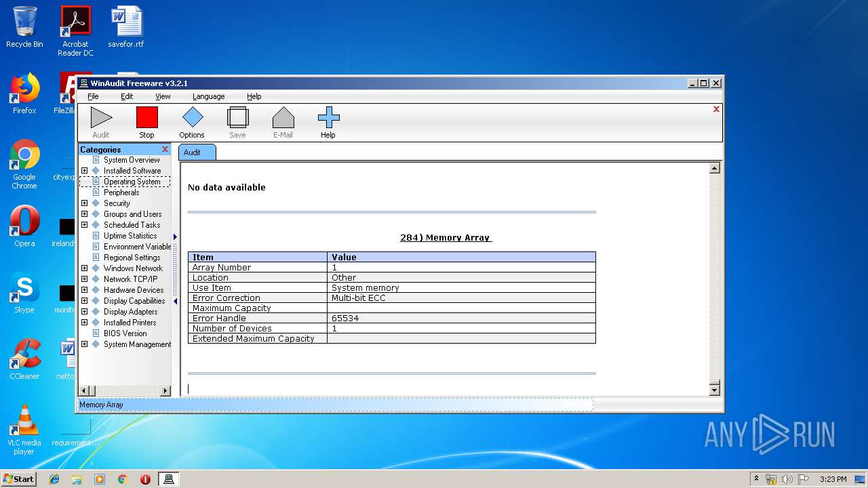The width and height of the screenshot is (868, 488).
Task: Expand the Display Capabilities node
Action: (x=84, y=301)
